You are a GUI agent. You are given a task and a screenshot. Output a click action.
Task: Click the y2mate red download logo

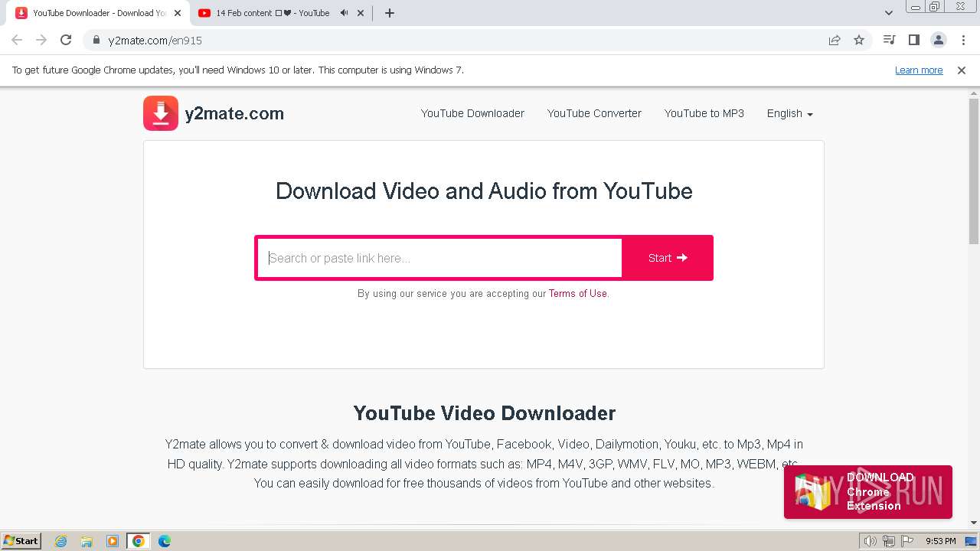pos(161,113)
